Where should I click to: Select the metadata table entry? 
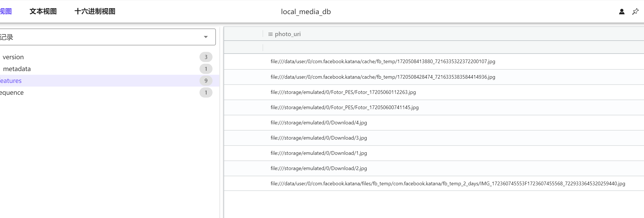(110, 69)
